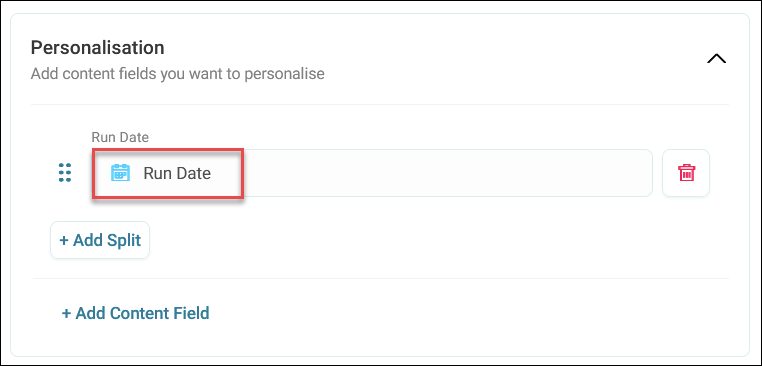
Task: Click the plus sign on Add Split
Action: [x=64, y=241]
